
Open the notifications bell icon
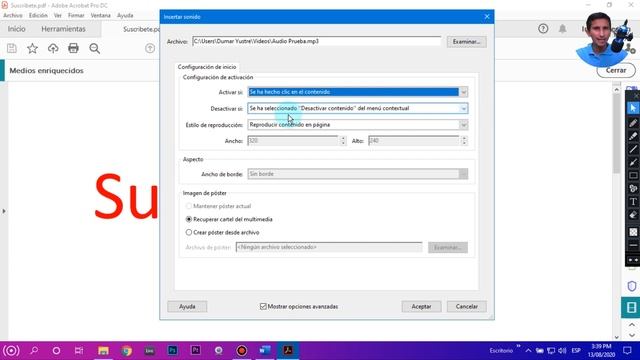click(562, 29)
